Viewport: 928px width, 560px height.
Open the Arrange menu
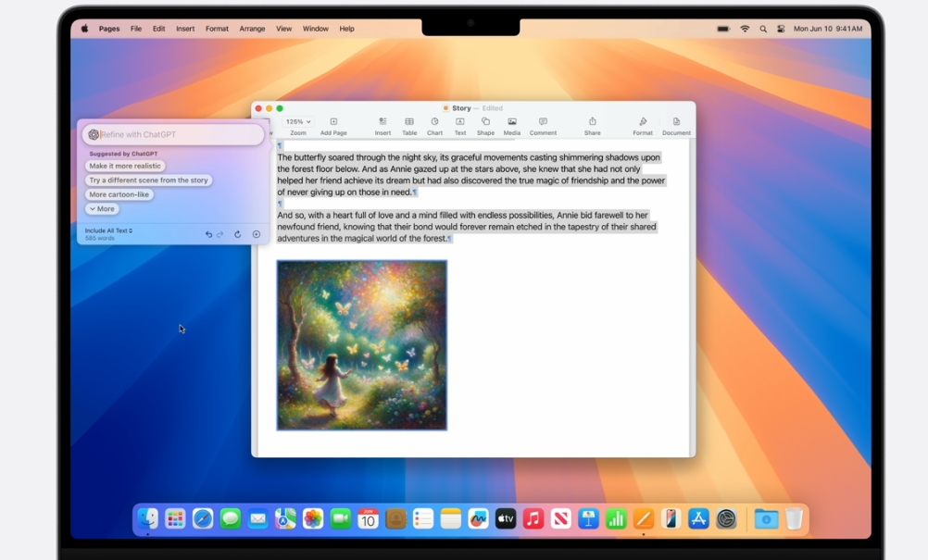point(252,29)
